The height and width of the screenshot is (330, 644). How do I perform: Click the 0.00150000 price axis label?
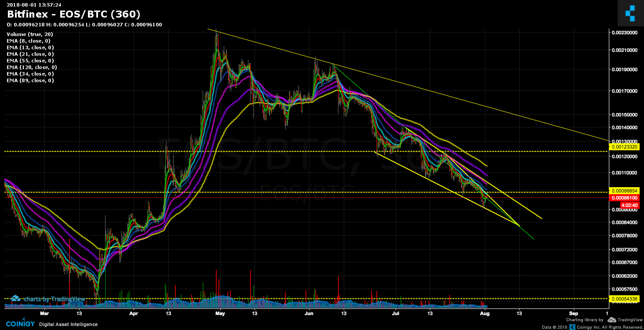(x=624, y=115)
